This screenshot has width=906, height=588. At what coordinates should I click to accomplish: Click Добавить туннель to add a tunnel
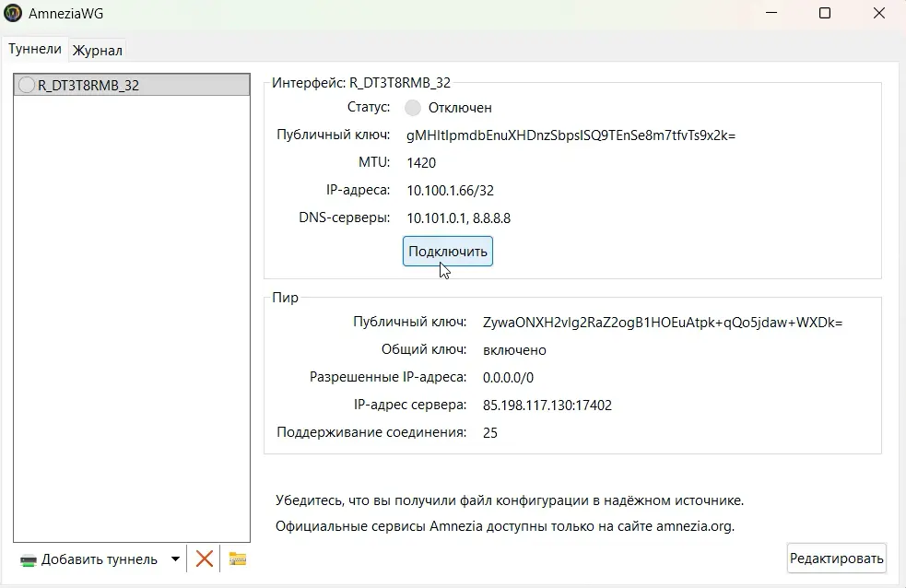[101, 558]
